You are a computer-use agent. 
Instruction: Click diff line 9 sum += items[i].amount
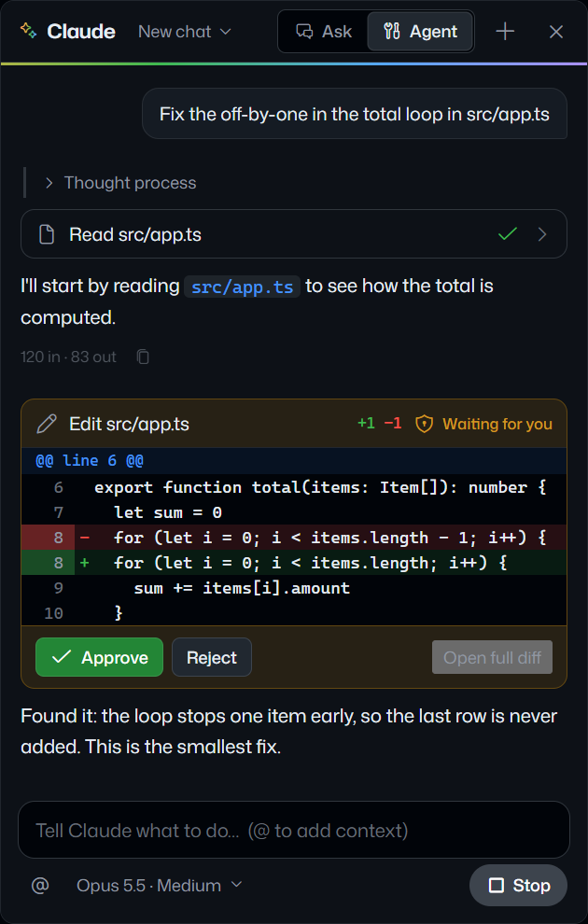tap(294, 587)
